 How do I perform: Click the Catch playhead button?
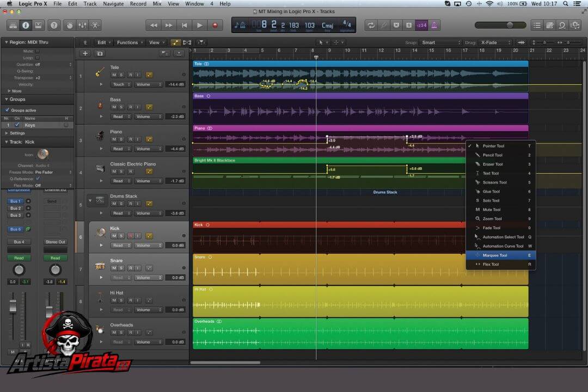coord(201,43)
